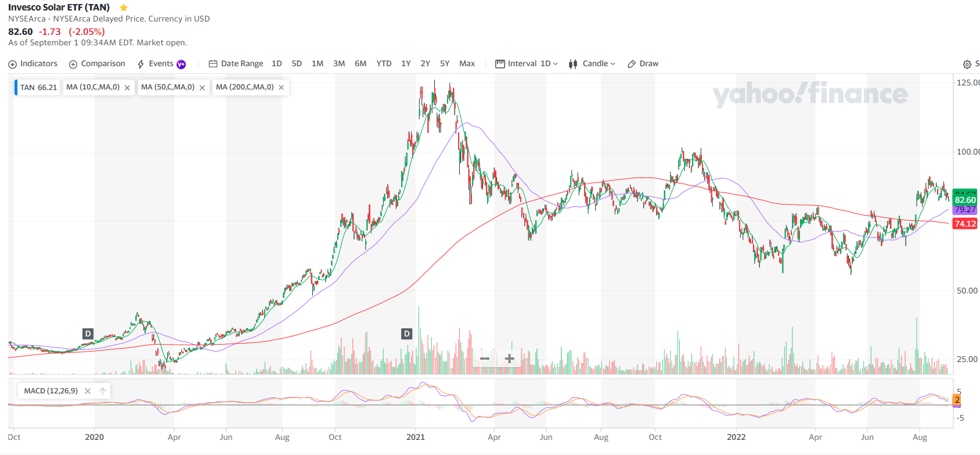Select the Max date range

pos(467,64)
